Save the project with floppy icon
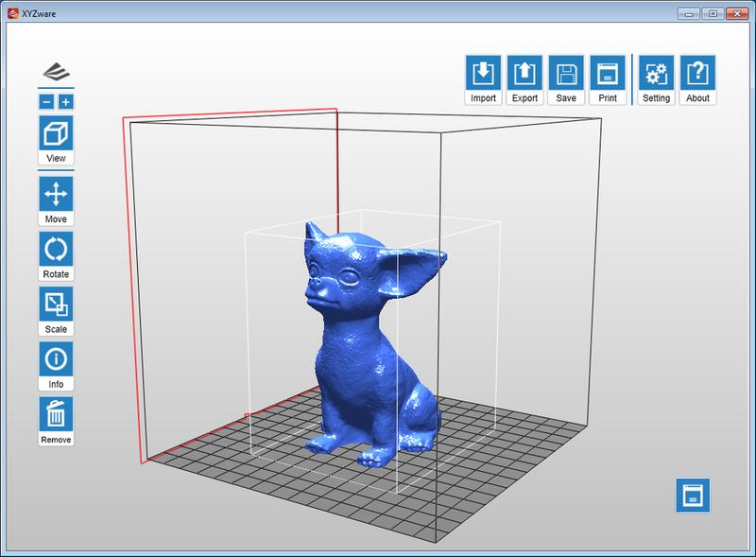 point(566,79)
